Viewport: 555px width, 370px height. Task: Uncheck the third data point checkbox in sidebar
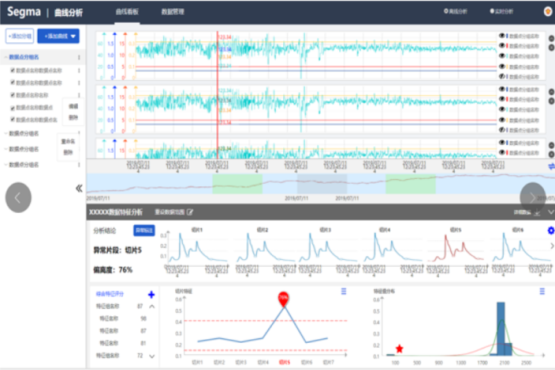pyautogui.click(x=12, y=95)
